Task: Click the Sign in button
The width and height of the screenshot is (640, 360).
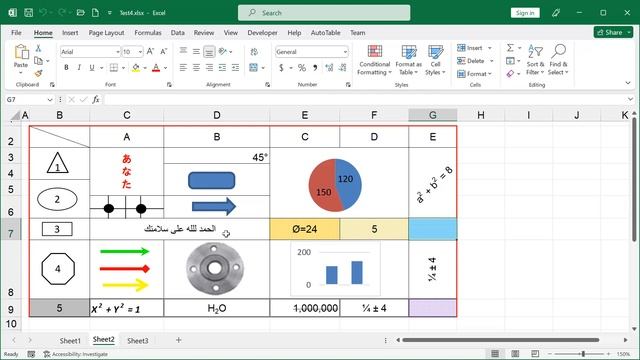Action: coord(525,13)
